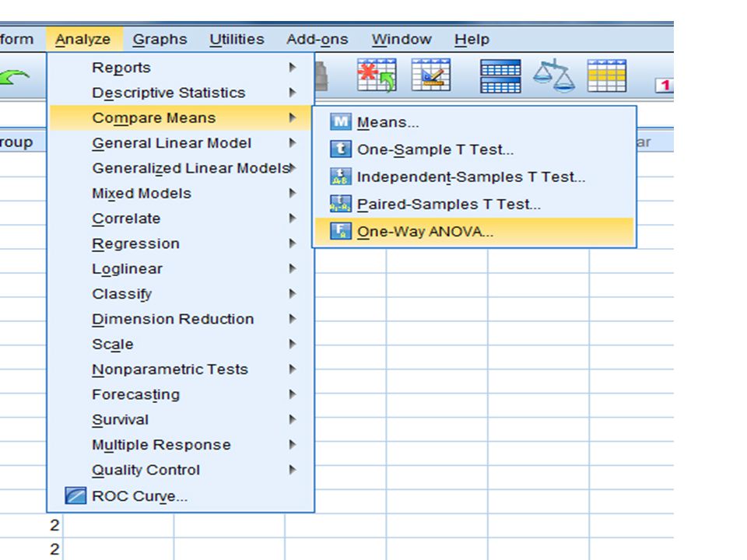Open the Add-ons menu

(x=317, y=39)
